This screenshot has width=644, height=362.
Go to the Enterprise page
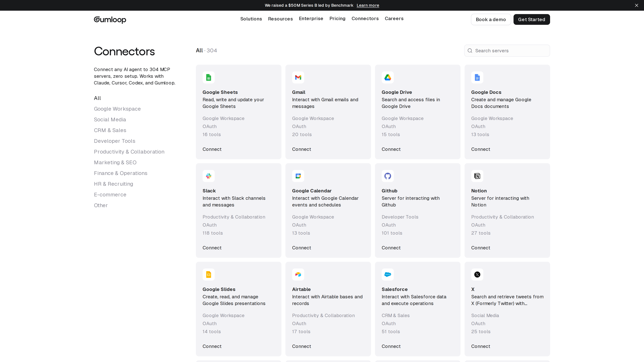311,18
